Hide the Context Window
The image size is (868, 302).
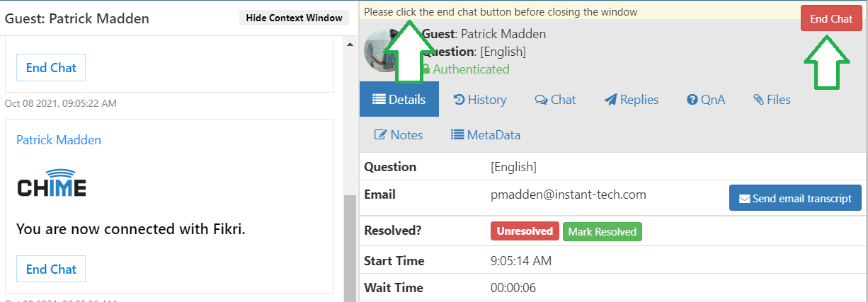point(294,18)
